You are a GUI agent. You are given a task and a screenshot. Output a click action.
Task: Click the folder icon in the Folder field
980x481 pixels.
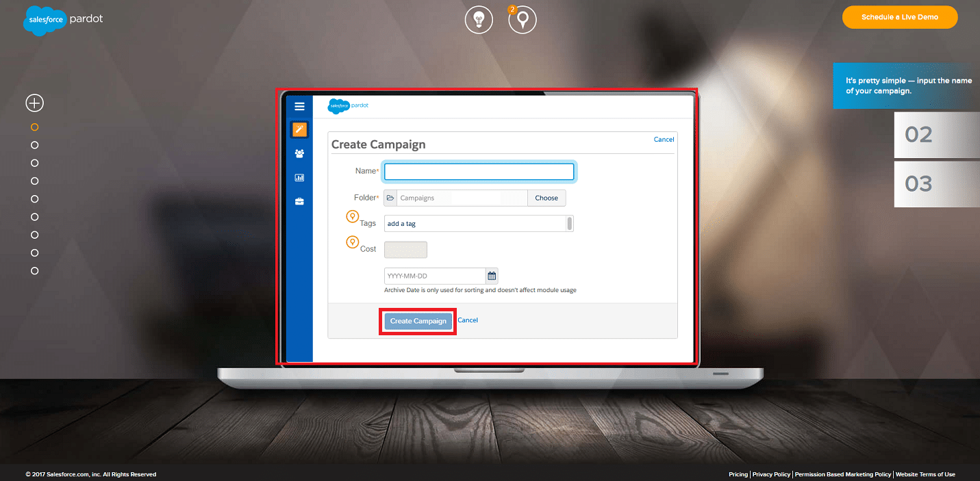coord(390,198)
